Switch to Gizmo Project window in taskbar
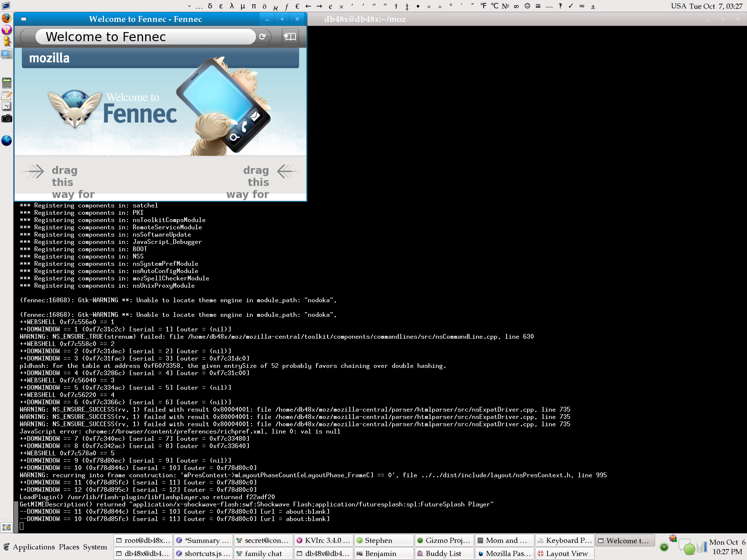 [444, 540]
